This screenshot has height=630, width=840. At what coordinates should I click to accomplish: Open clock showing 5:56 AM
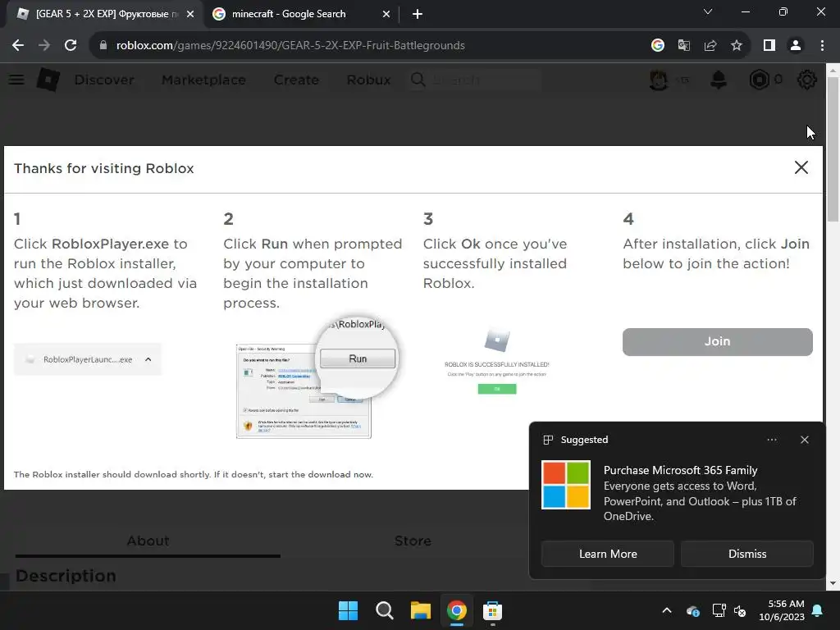pos(782,610)
